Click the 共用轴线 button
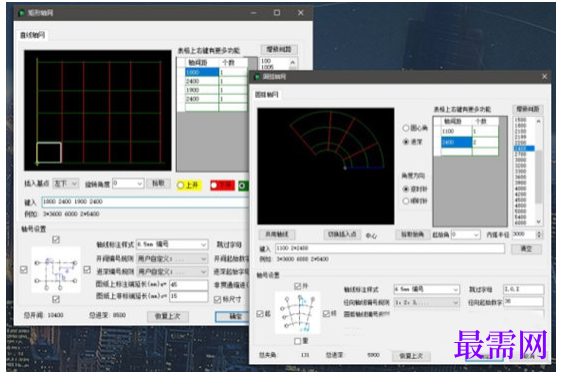 click(277, 235)
